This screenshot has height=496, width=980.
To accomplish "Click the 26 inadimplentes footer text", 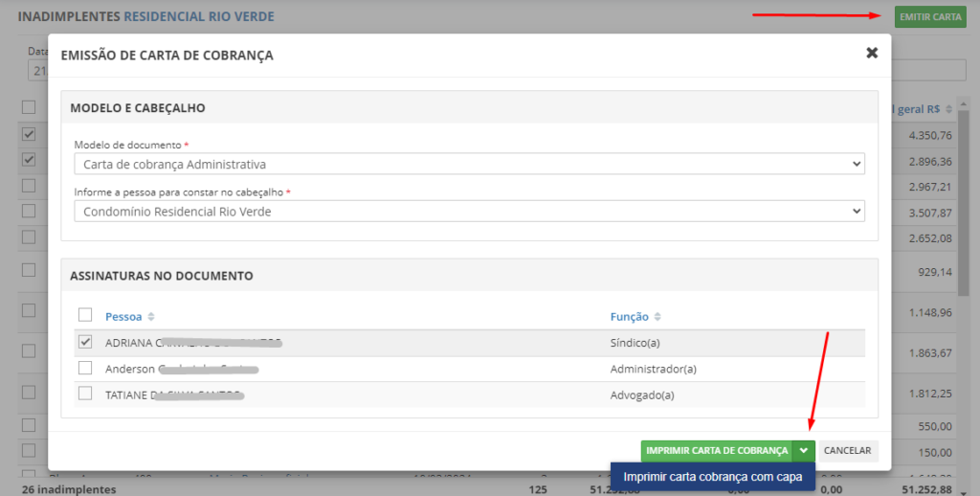I will pyautogui.click(x=69, y=489).
